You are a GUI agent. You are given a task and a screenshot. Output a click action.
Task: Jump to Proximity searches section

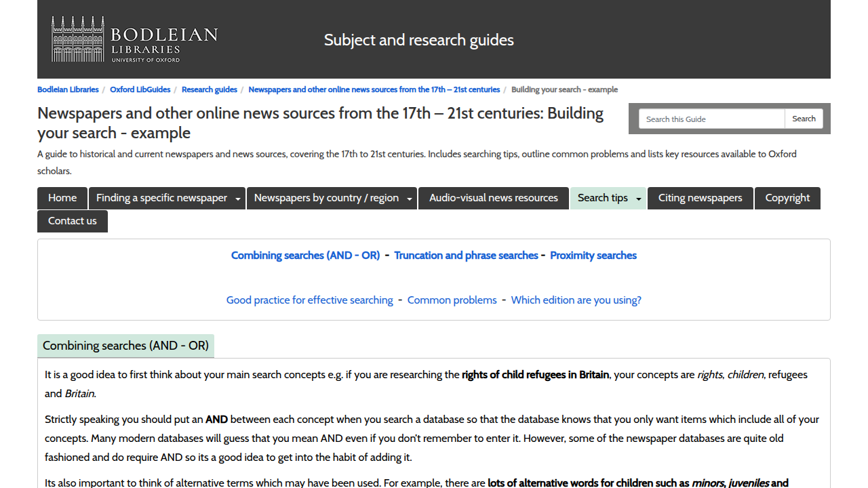point(593,256)
